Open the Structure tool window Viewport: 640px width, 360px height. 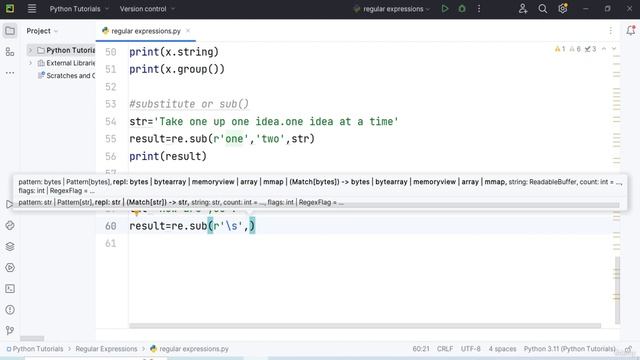coord(10,52)
